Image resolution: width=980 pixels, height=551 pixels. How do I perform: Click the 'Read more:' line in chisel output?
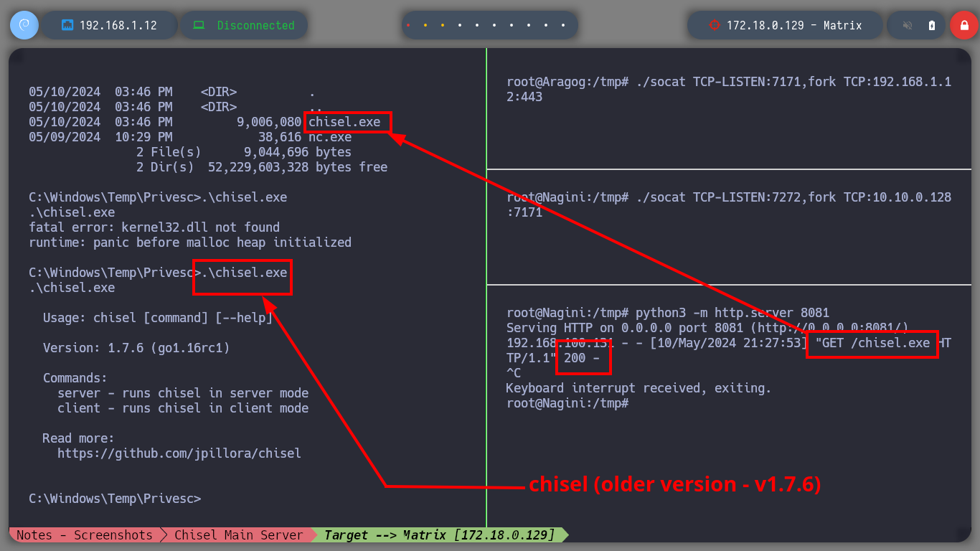click(79, 438)
